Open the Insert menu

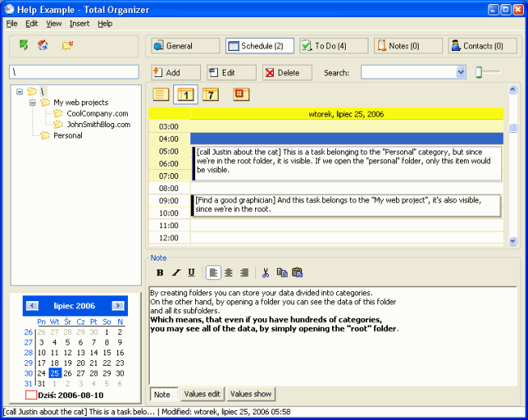tap(79, 23)
